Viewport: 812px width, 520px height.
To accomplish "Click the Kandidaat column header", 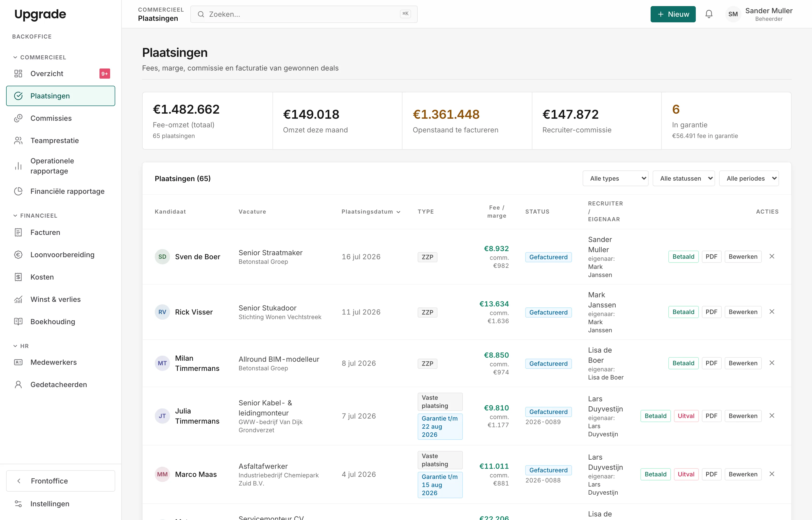I will 170,212.
